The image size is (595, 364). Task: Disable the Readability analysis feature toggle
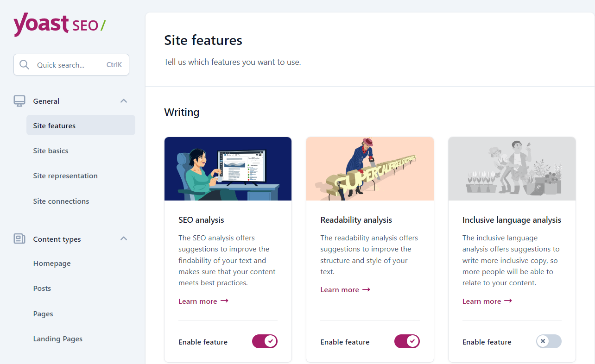click(407, 341)
